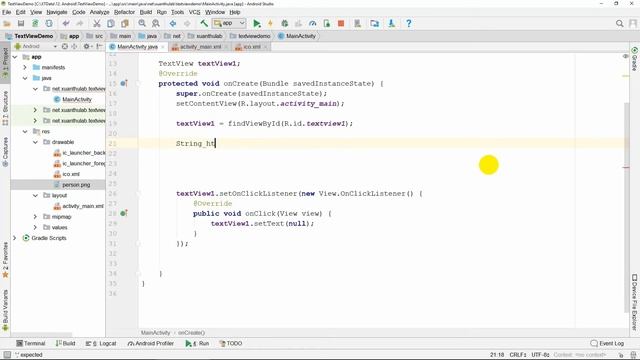Open the Build menu

point(146,12)
